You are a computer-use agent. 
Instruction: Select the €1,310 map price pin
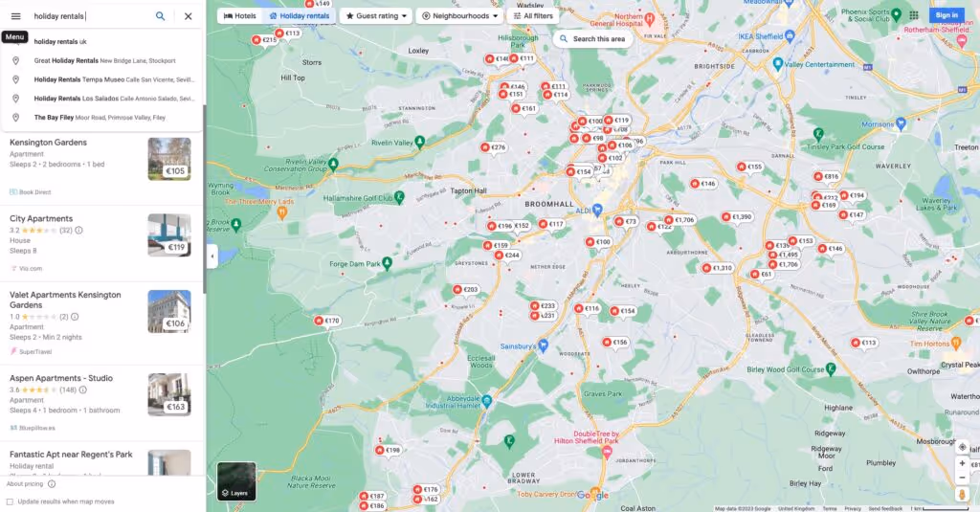point(717,268)
